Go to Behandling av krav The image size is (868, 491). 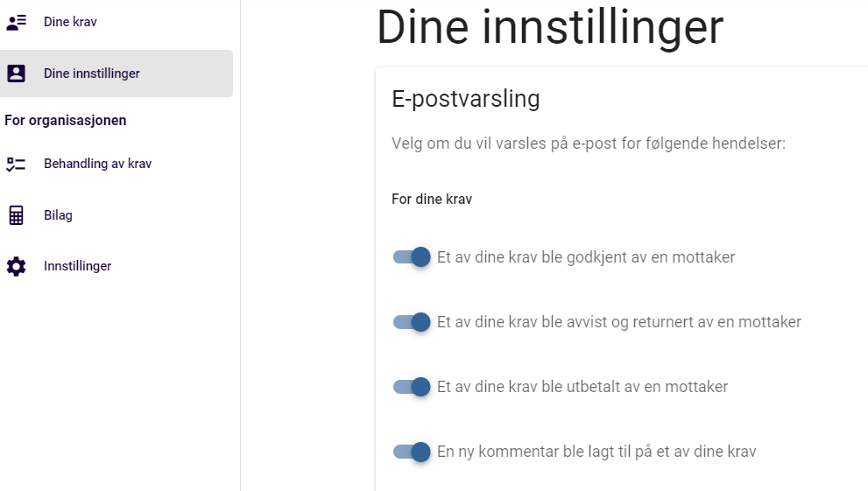click(116, 165)
